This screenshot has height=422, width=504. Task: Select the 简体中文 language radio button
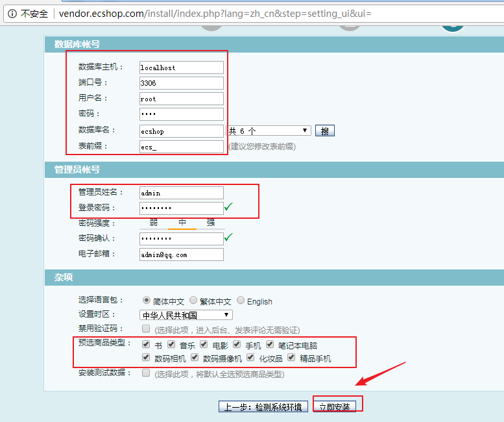click(x=147, y=301)
